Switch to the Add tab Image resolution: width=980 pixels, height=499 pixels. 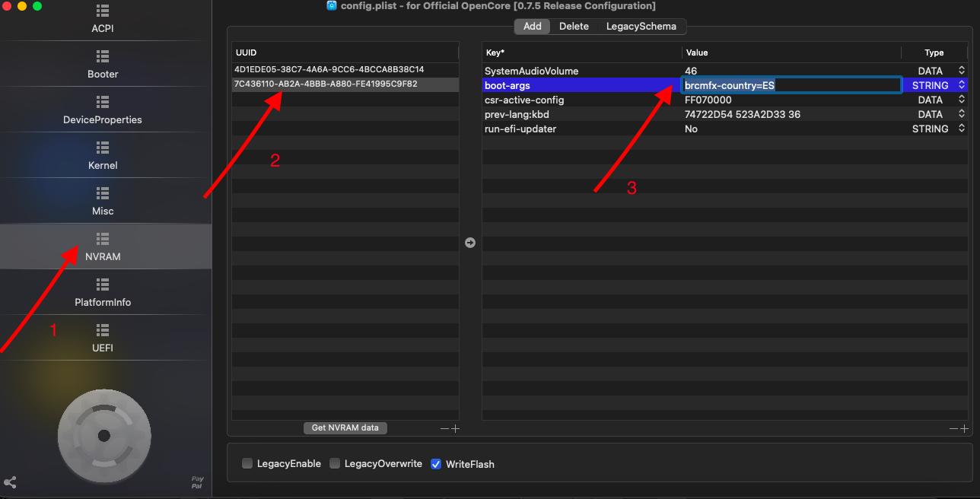click(533, 26)
